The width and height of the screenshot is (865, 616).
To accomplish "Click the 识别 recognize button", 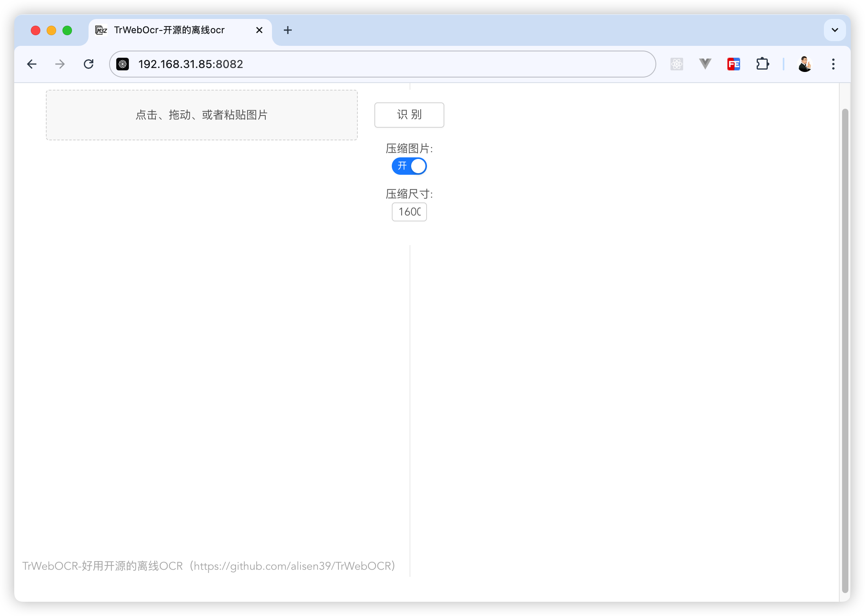I will tap(409, 115).
